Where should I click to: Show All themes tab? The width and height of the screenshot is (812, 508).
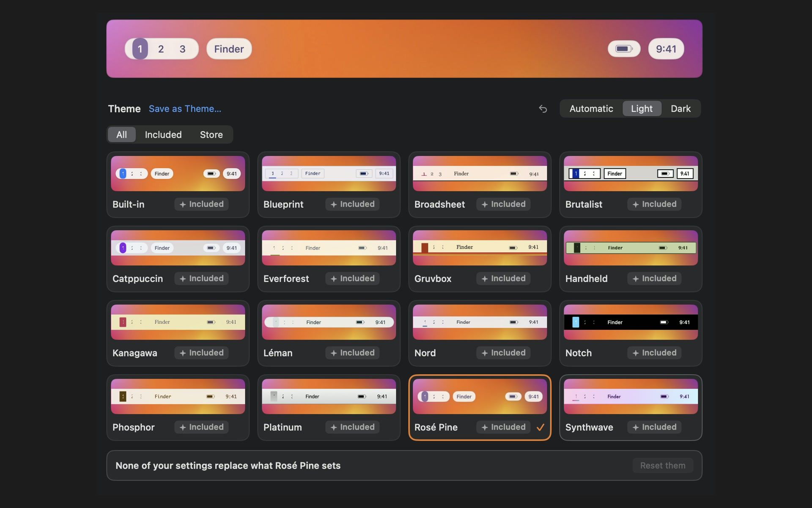coord(121,135)
